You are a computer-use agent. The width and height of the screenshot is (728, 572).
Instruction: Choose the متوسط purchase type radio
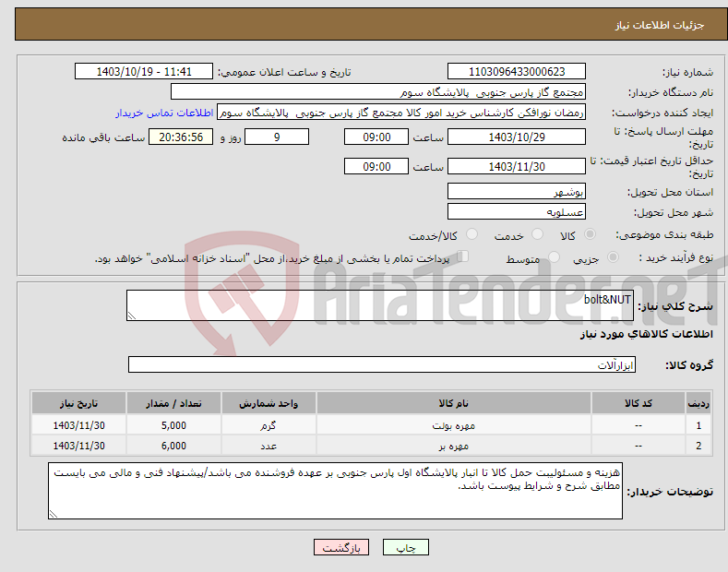coord(554,257)
